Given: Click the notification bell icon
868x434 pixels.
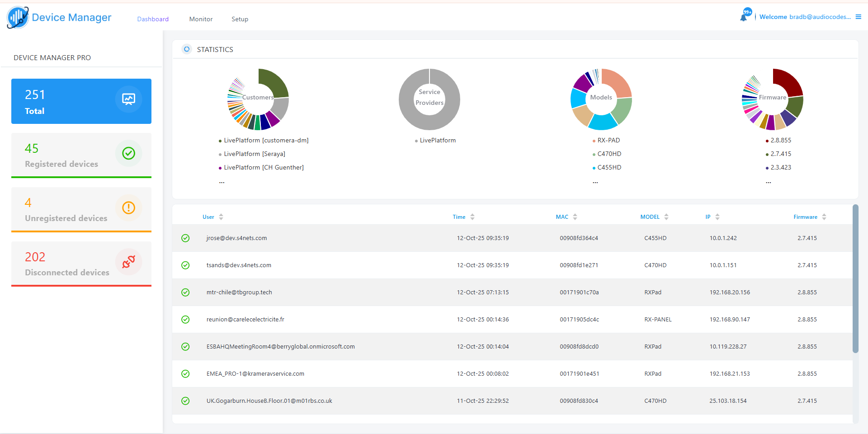Looking at the screenshot, I should tap(743, 17).
